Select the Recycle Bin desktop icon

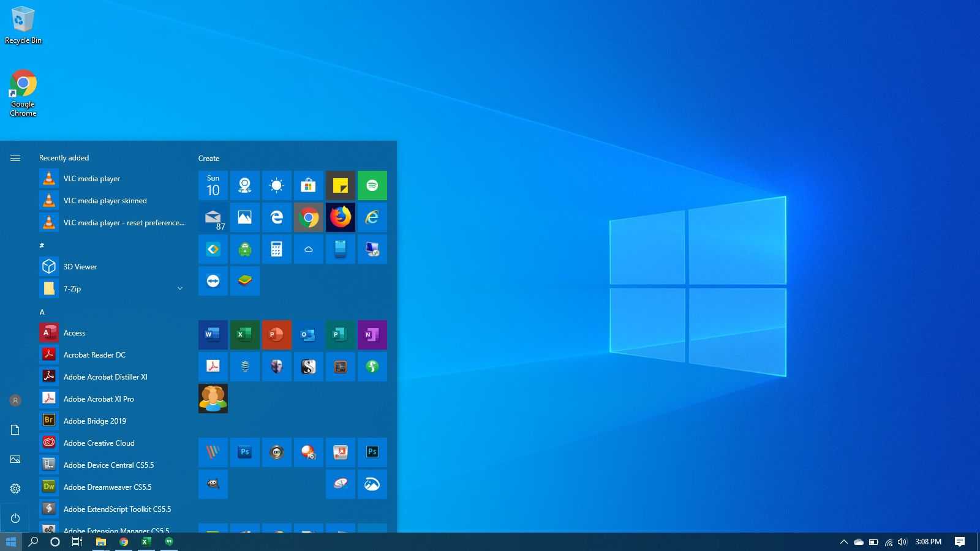tap(23, 25)
